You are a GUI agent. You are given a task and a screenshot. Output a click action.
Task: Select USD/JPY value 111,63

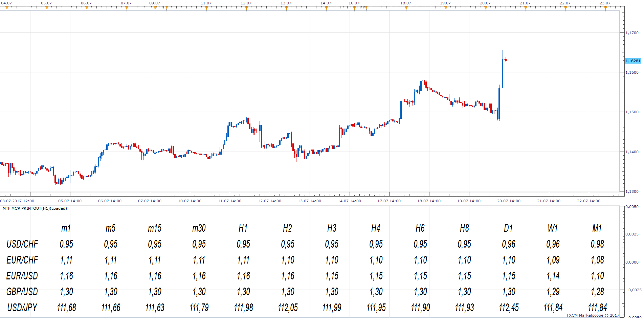pyautogui.click(x=155, y=308)
